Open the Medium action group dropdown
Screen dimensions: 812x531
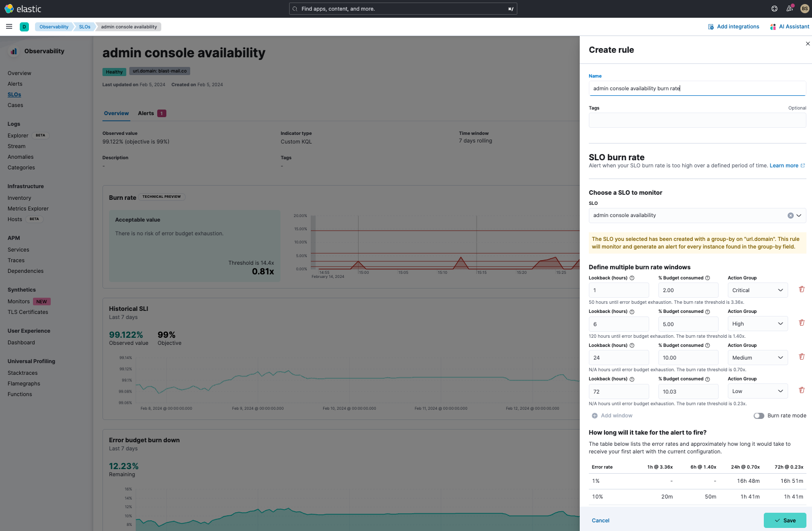[x=757, y=358]
